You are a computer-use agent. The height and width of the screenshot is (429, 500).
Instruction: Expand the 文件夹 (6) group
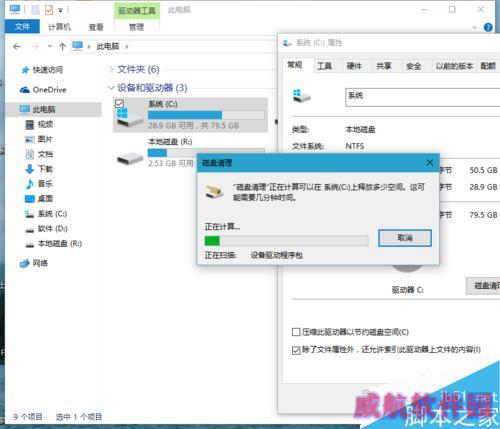(111, 69)
